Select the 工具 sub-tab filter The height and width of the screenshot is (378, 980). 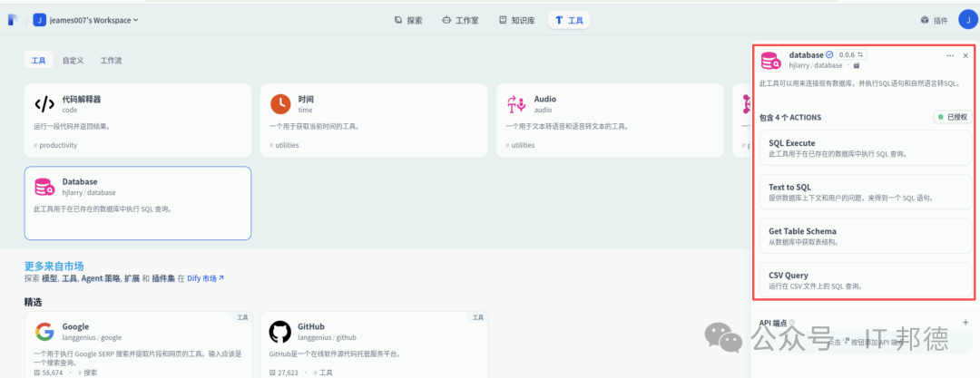point(39,61)
